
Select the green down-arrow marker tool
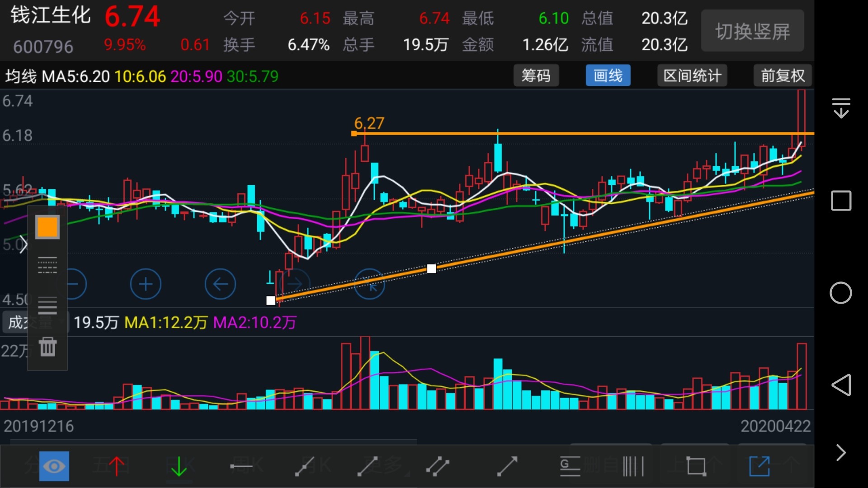point(179,466)
